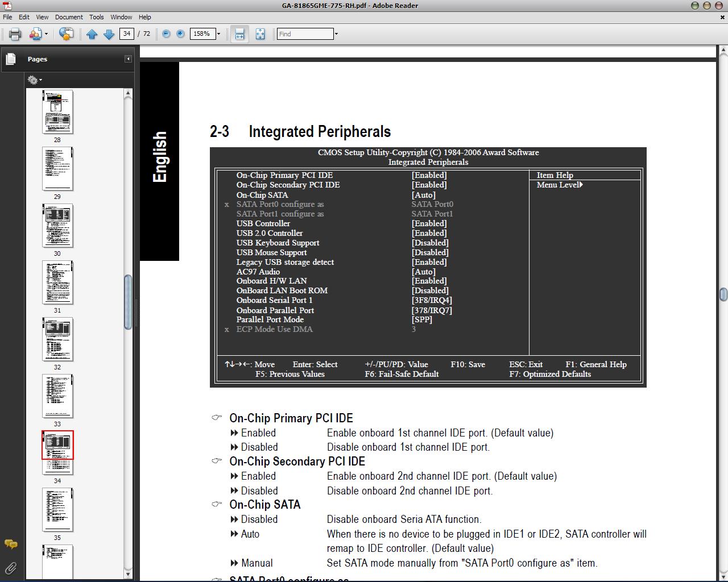The height and width of the screenshot is (582, 728).
Task: Open the Tools menu
Action: tap(97, 17)
